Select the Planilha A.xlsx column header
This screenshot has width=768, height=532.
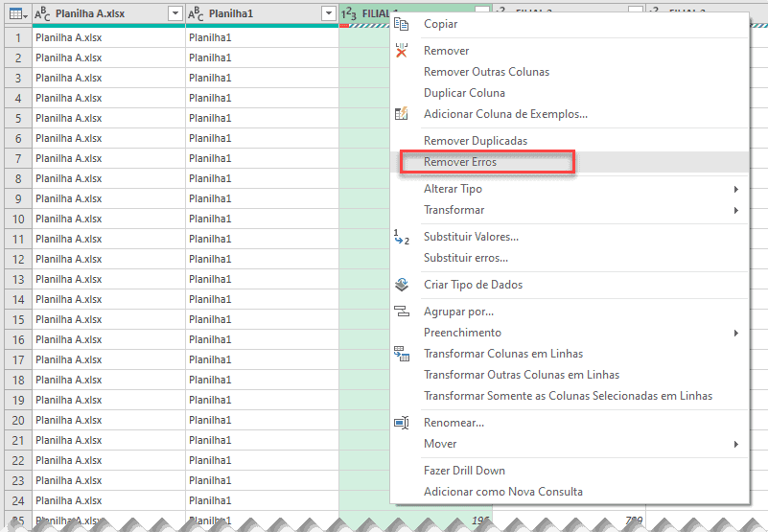pyautogui.click(x=108, y=13)
